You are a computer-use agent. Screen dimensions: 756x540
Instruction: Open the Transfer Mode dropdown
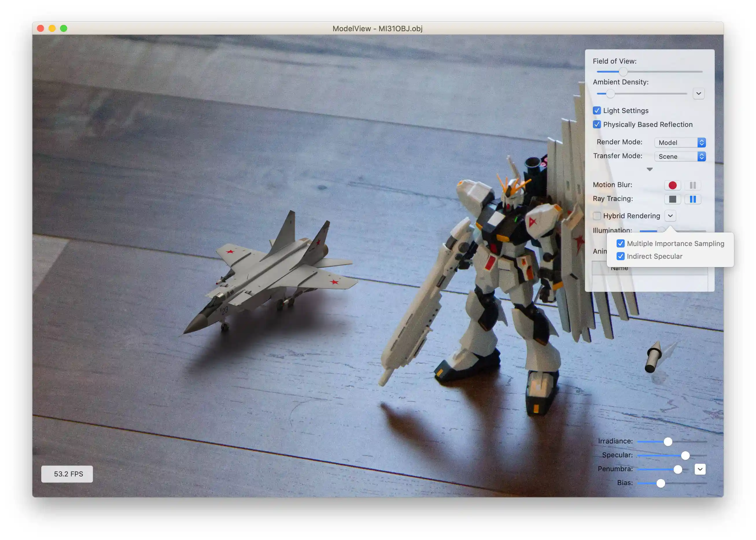click(680, 157)
